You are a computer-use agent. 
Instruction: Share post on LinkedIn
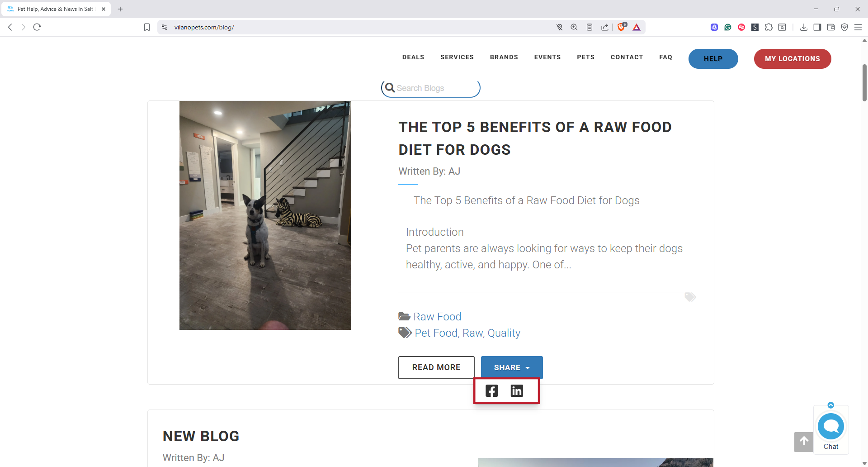coord(517,391)
